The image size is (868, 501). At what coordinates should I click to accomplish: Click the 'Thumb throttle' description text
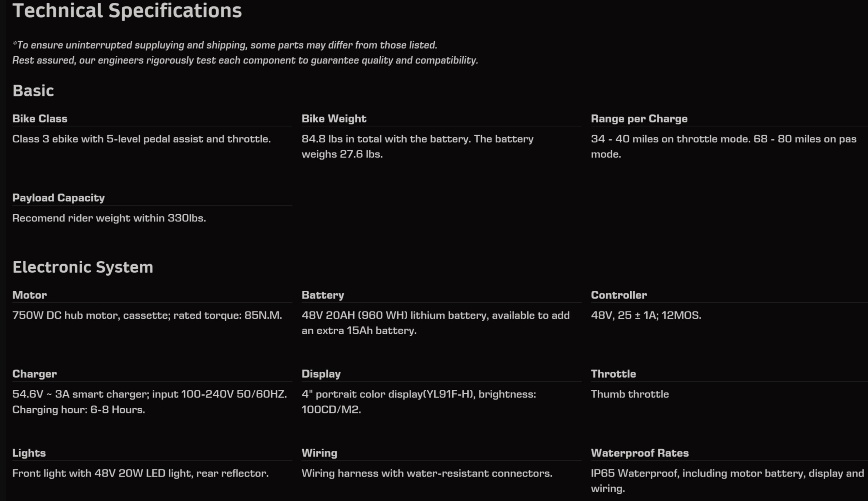click(x=630, y=394)
